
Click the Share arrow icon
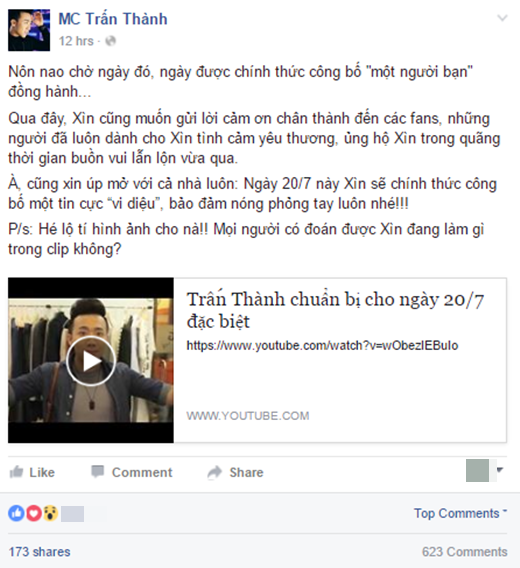pos(215,472)
